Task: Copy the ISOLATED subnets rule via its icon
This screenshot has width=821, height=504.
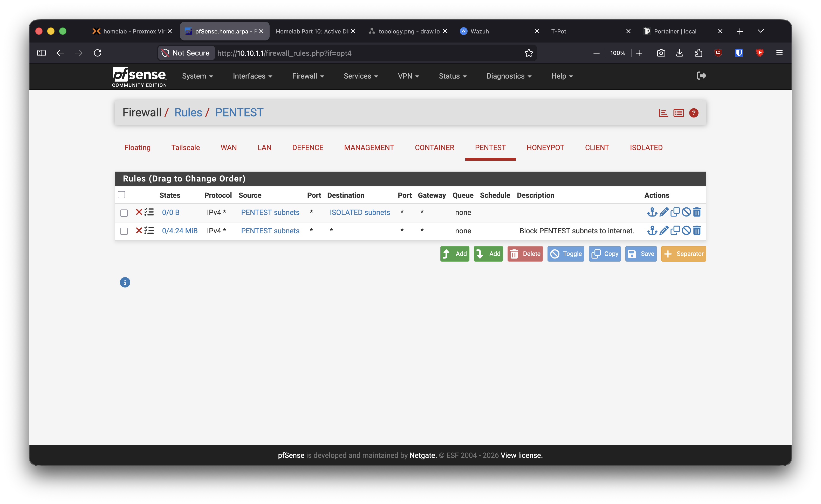Action: click(x=675, y=212)
